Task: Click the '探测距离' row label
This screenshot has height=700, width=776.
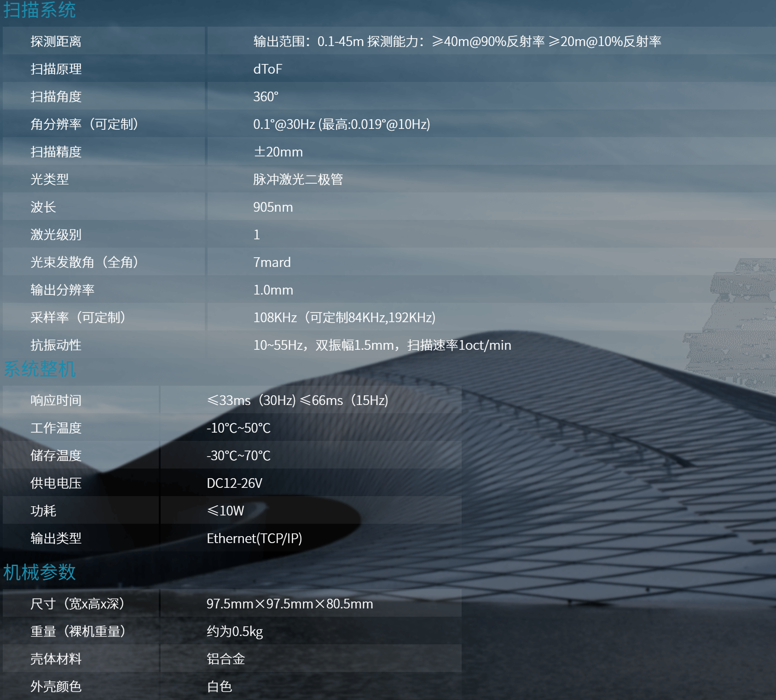Action: [56, 41]
